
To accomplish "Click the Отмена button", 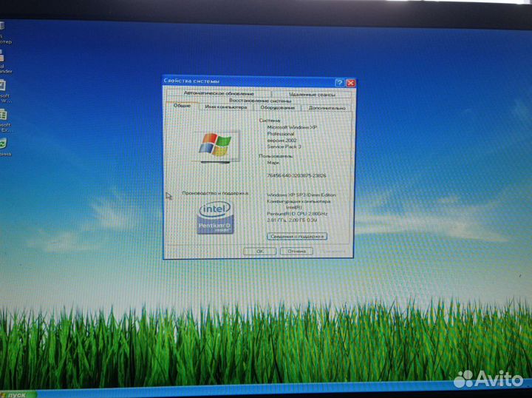I will tap(296, 251).
